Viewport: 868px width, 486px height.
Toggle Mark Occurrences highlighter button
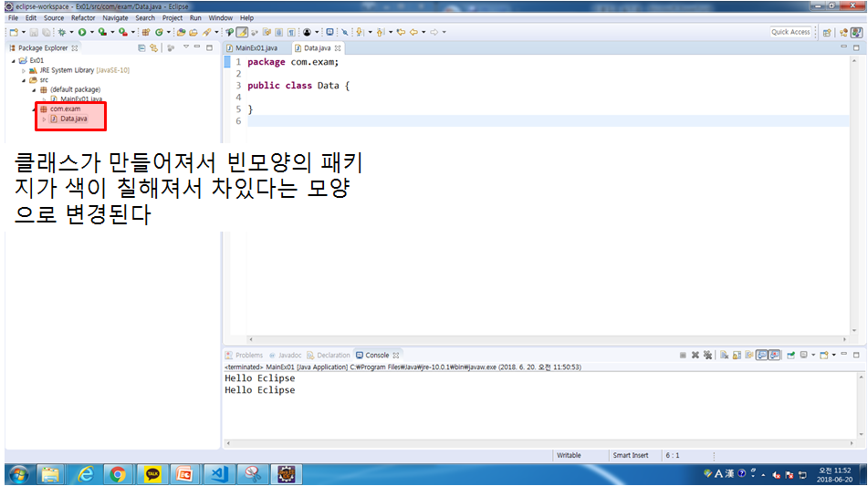[242, 32]
